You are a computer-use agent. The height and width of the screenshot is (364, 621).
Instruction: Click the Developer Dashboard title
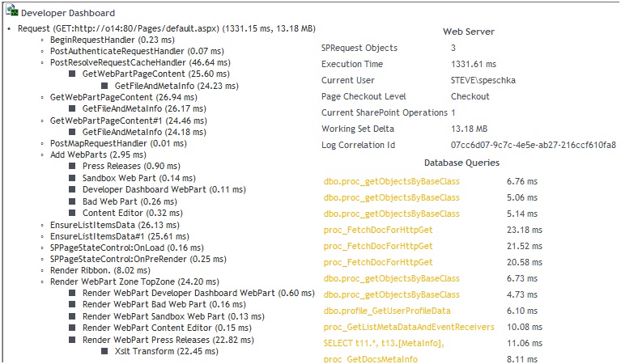[x=68, y=13]
